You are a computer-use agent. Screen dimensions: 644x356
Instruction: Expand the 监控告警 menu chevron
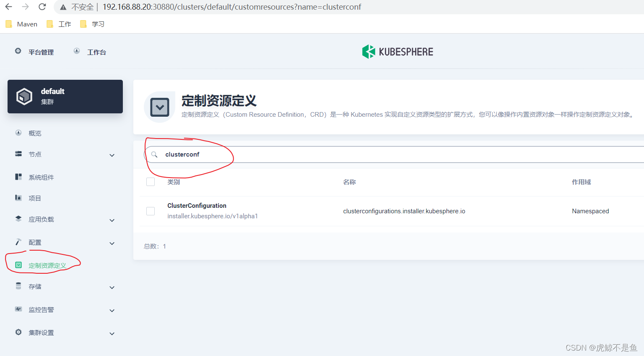pyautogui.click(x=112, y=310)
